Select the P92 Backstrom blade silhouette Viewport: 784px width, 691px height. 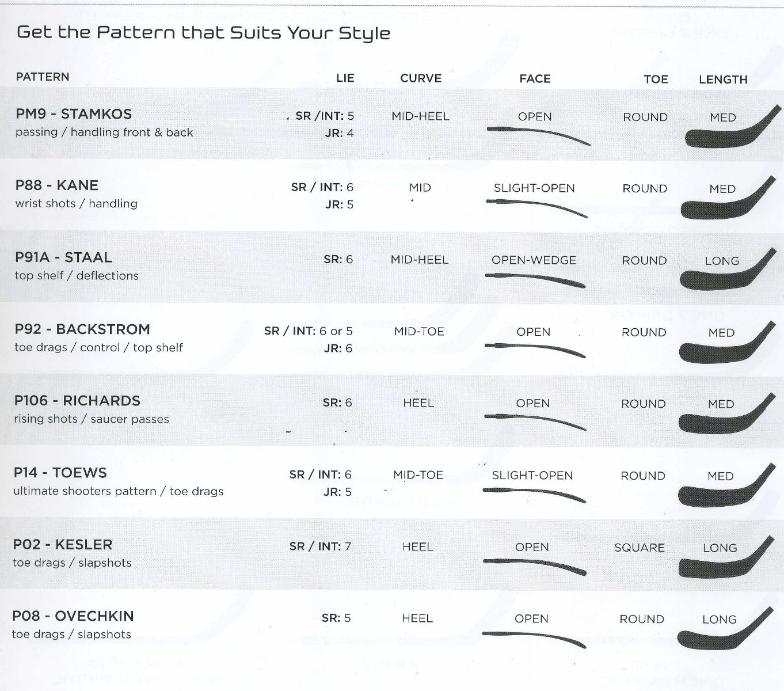click(728, 341)
